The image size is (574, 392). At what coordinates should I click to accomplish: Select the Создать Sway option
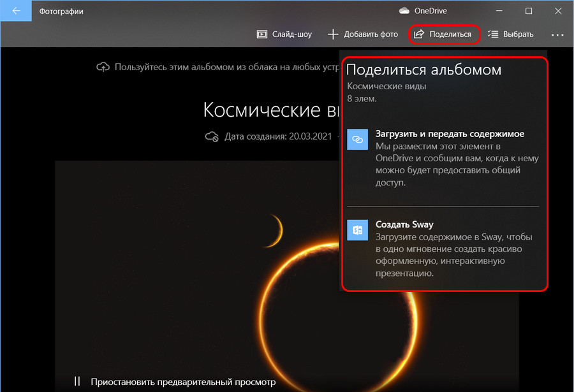click(x=404, y=224)
